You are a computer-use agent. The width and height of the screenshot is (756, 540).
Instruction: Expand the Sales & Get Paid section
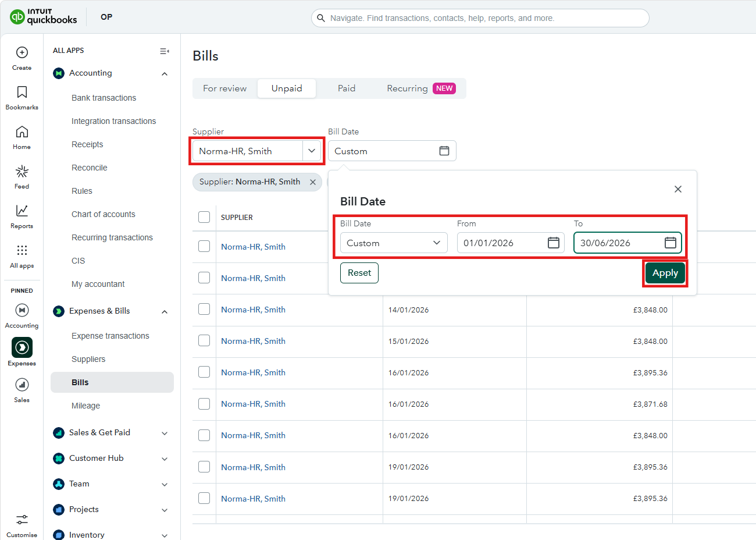pos(165,434)
